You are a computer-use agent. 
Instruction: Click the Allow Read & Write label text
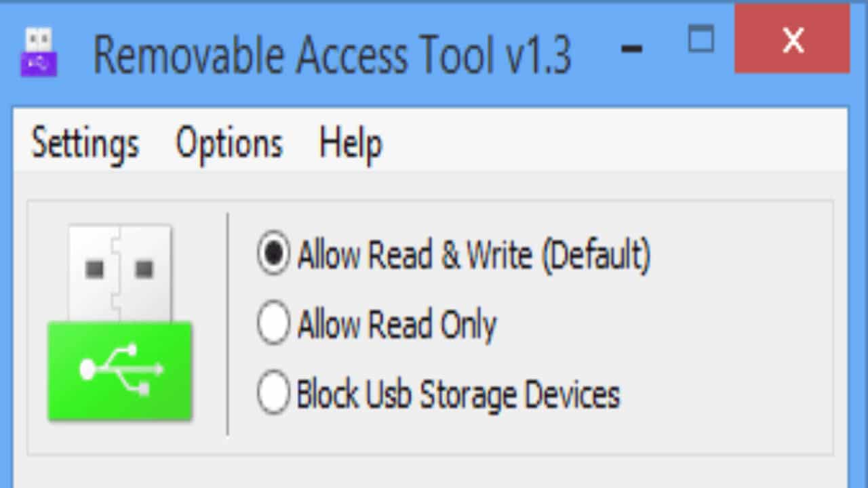point(473,255)
